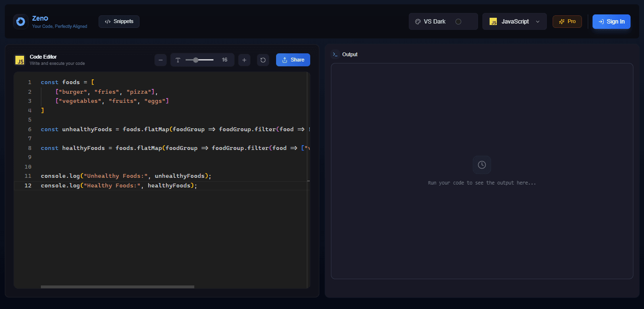Screen dimensions: 644x309
Task: Open the Snippets panel
Action: pyautogui.click(x=119, y=22)
